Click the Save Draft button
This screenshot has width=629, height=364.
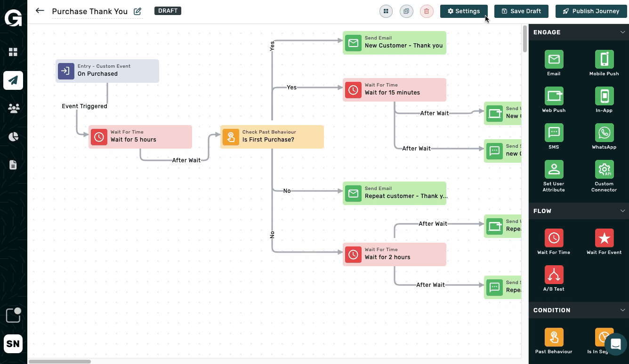pyautogui.click(x=521, y=11)
